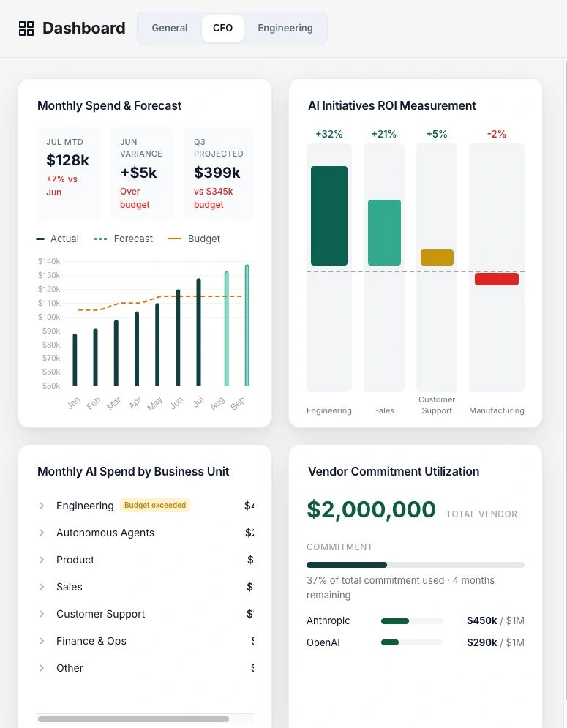Viewport: 567px width, 728px height.
Task: Expand the Sales business unit row
Action: tap(42, 587)
